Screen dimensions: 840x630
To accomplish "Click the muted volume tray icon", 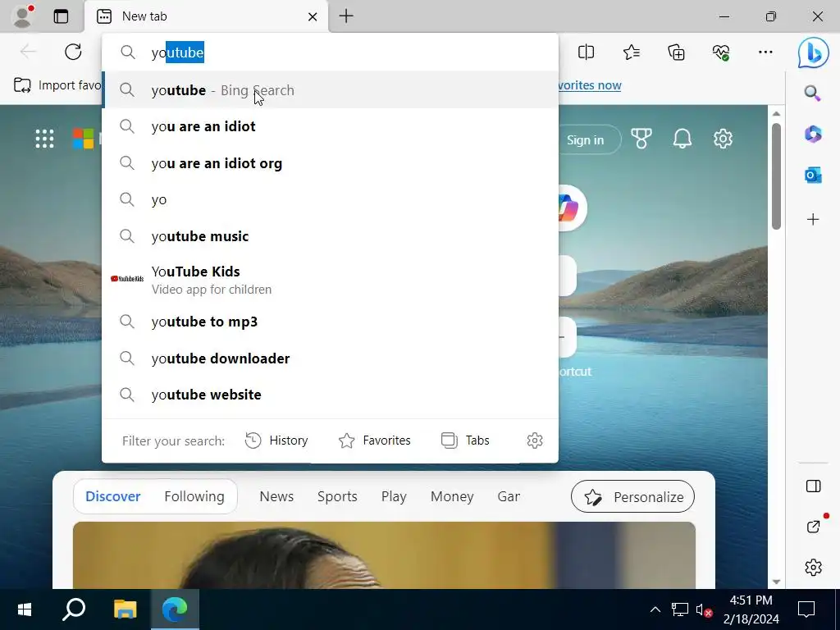I will pos(703,609).
